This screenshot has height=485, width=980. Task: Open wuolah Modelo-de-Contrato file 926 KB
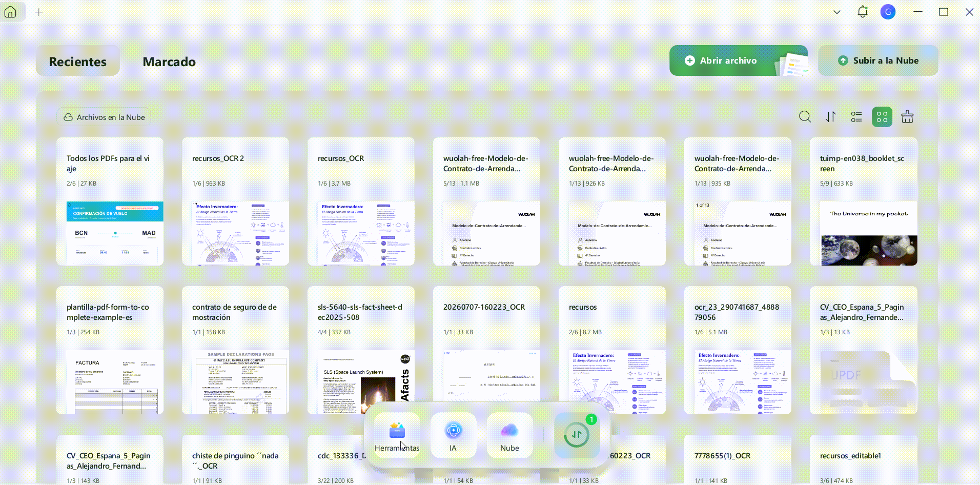pos(612,201)
